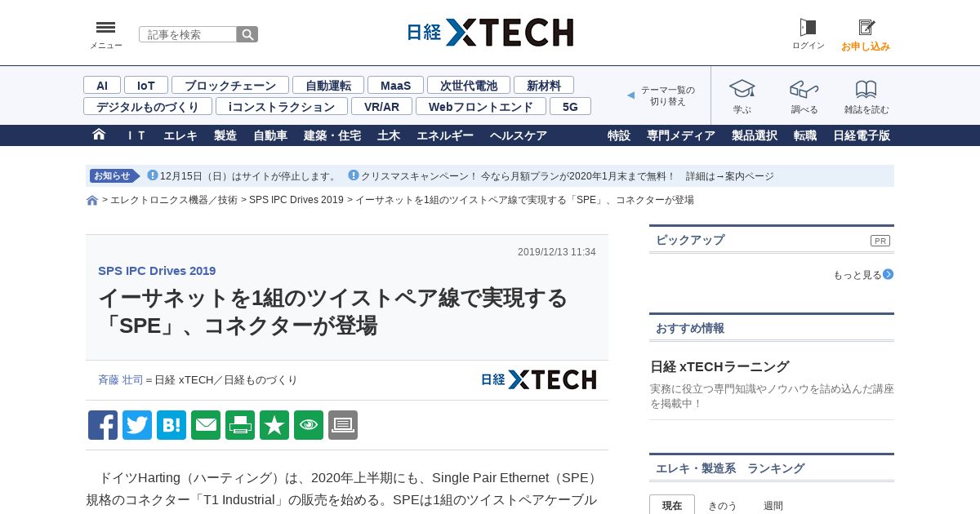Open the 調べる glasses icon
The image size is (980, 514).
tap(804, 88)
